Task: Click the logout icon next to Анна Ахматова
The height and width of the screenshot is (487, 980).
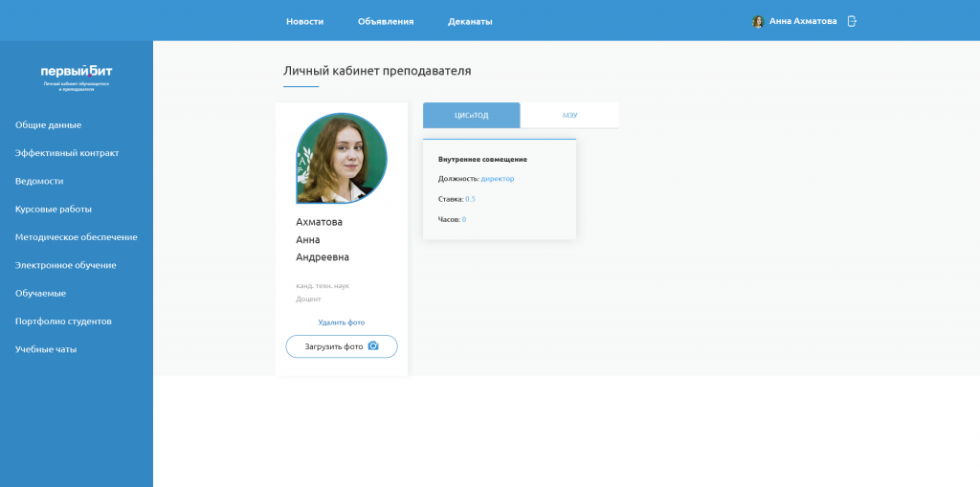Action: click(851, 21)
